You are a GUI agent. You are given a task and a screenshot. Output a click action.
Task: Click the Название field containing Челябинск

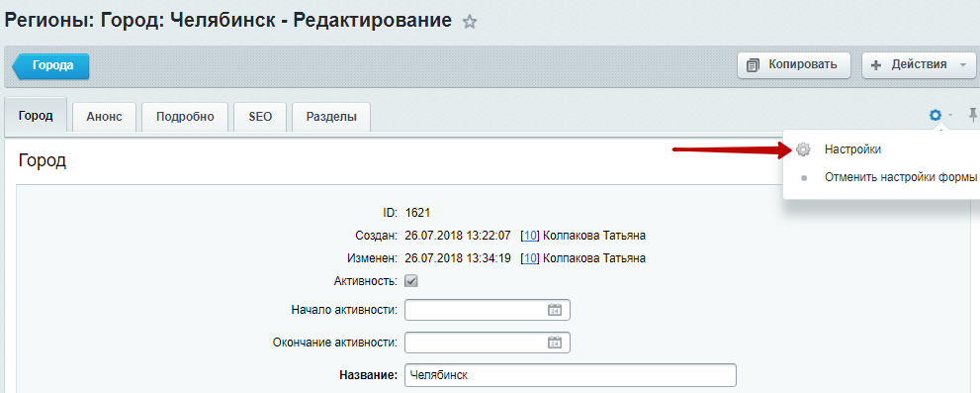(x=570, y=375)
